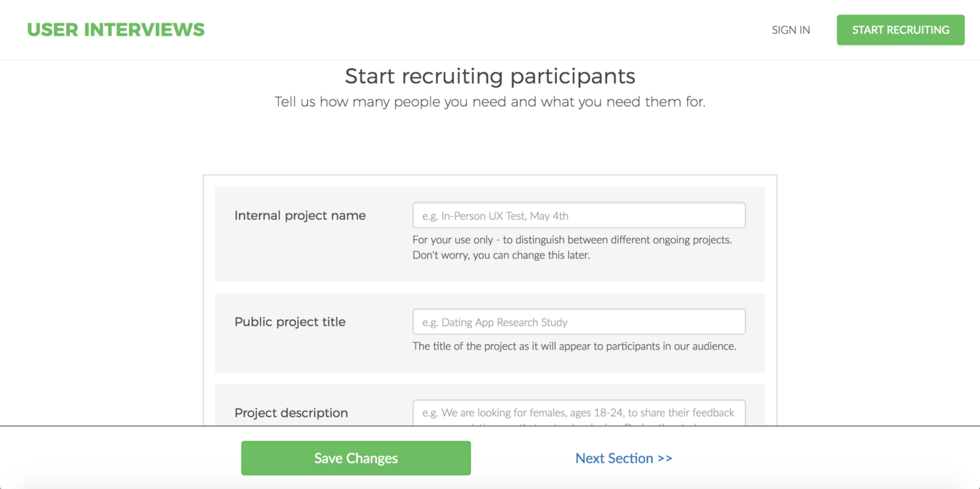Click the 'Dating App Research Study' placeholder

tap(504, 323)
